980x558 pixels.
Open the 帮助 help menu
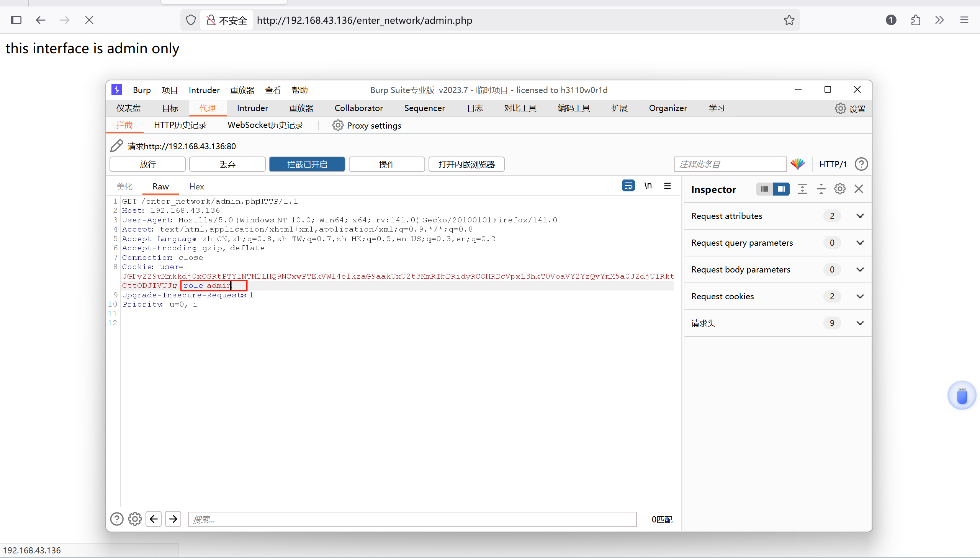299,90
